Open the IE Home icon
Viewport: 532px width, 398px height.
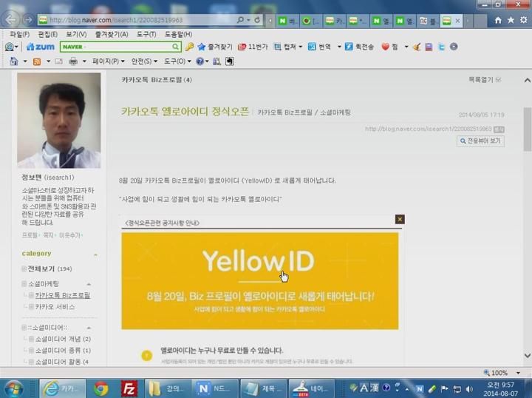[498, 21]
